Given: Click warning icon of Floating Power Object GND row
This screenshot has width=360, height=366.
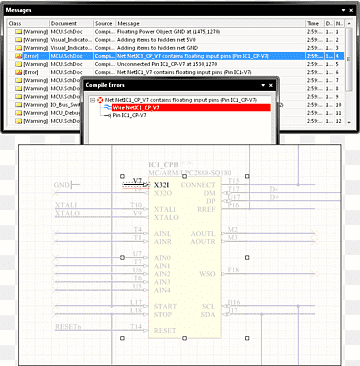Looking at the screenshot, I should click(18, 32).
